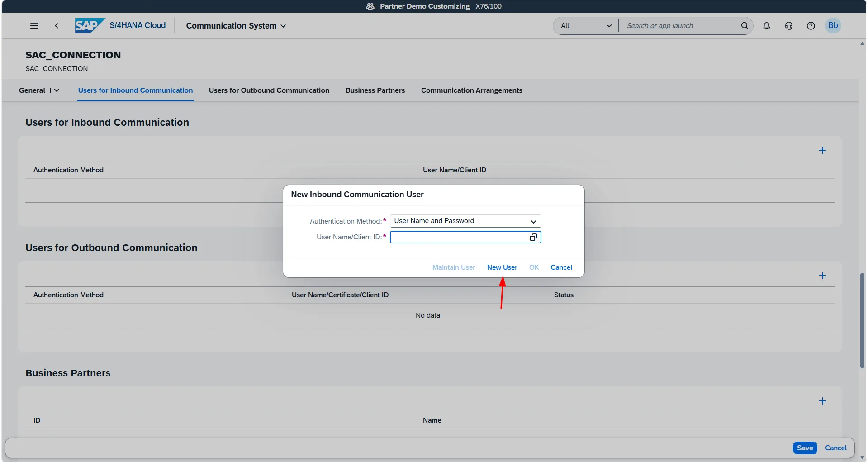Open the help question mark icon
The image size is (868, 462).
pos(811,26)
